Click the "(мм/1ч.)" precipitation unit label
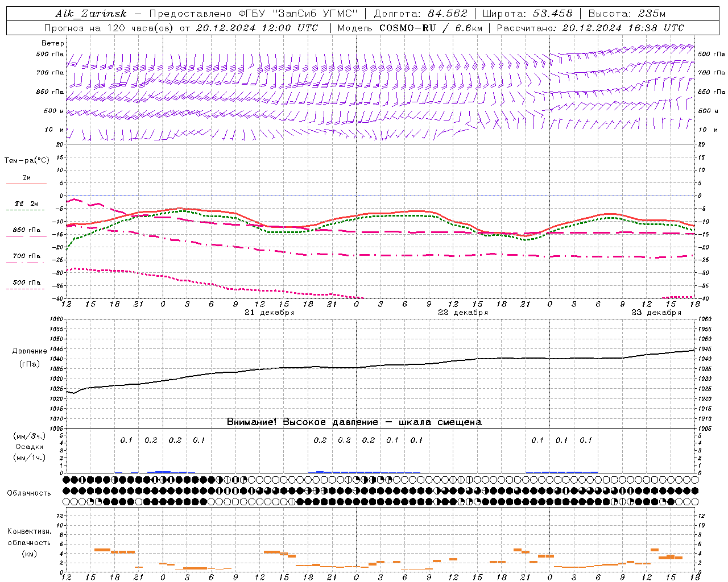Image resolution: width=728 pixels, height=582 pixels. click(x=30, y=458)
